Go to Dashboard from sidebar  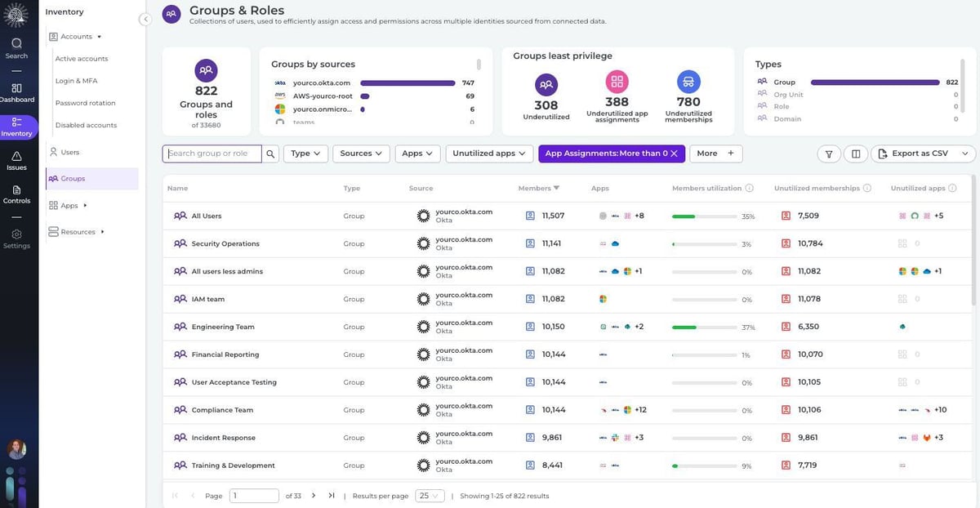(16, 92)
